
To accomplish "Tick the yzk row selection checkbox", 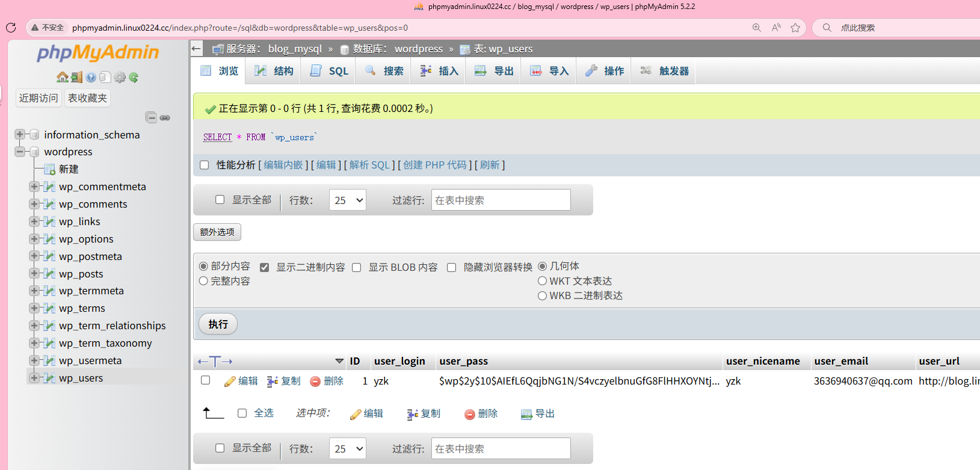I will pyautogui.click(x=206, y=380).
